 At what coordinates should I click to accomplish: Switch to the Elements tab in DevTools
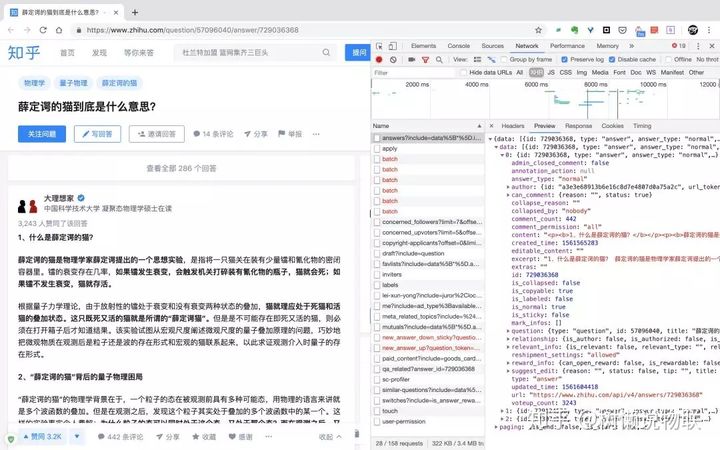coord(423,46)
